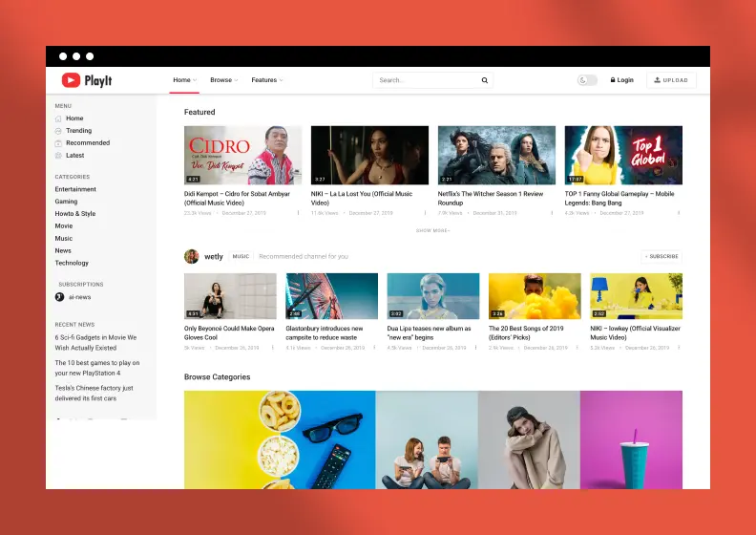Click the Recommended sidebar icon

pos(58,143)
